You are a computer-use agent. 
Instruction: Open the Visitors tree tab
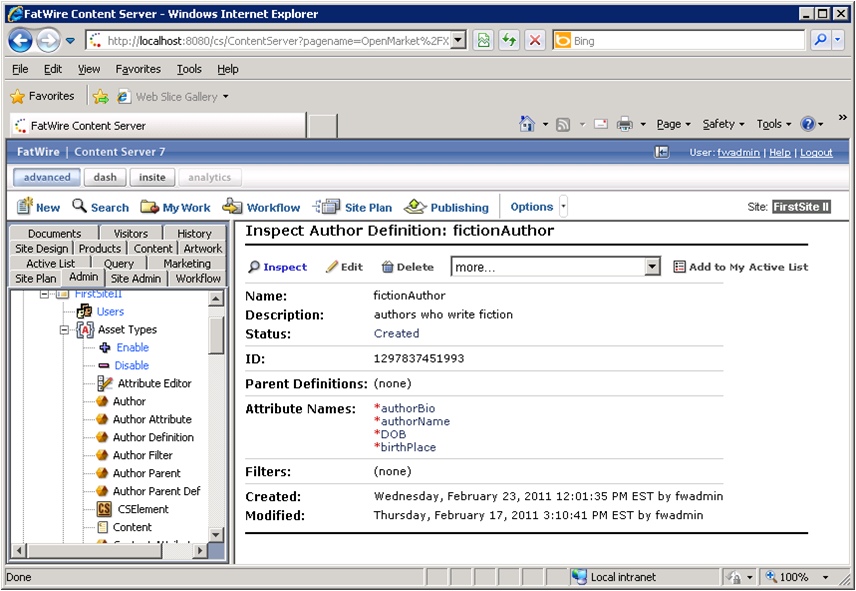130,234
